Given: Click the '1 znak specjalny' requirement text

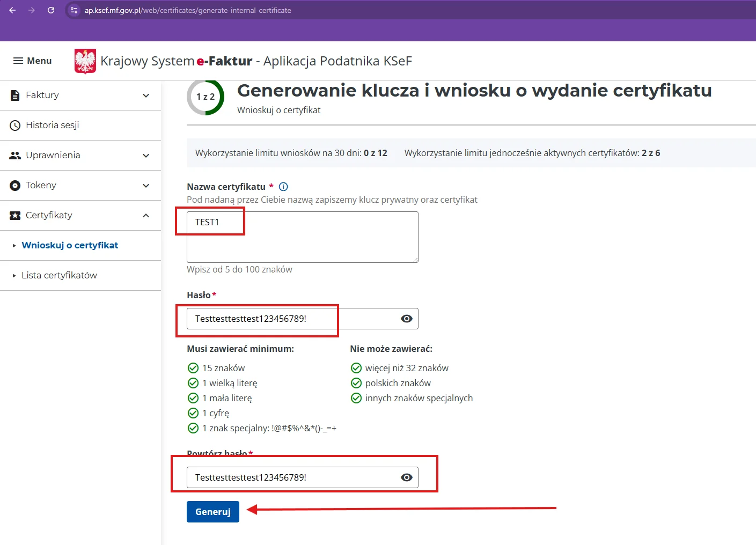Looking at the screenshot, I should point(269,428).
